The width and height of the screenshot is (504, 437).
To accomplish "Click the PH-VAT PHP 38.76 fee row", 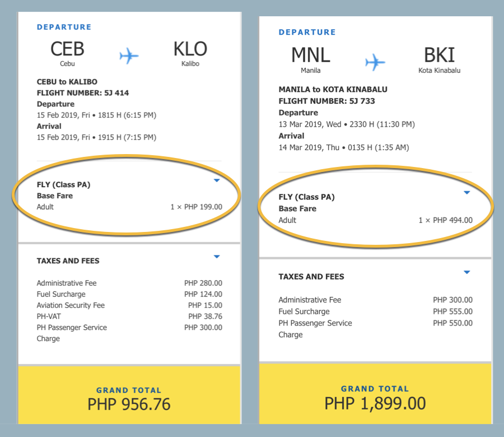I will pos(129,317).
